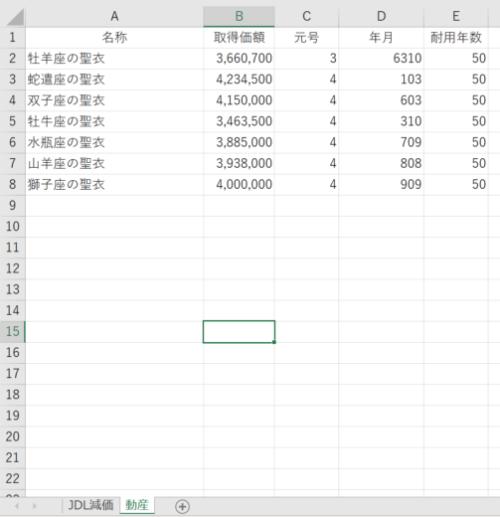Select the cell containing 3,938,000
Screen dimensions: 500x517
pyautogui.click(x=239, y=163)
